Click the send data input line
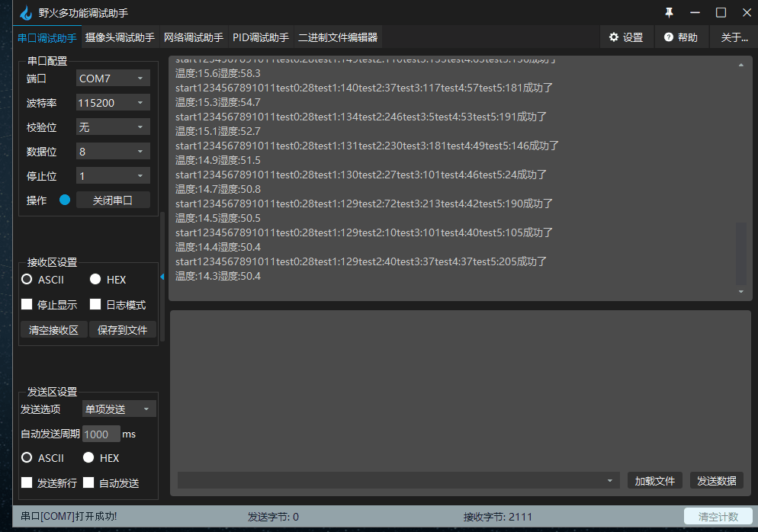The image size is (758, 532). click(x=398, y=481)
